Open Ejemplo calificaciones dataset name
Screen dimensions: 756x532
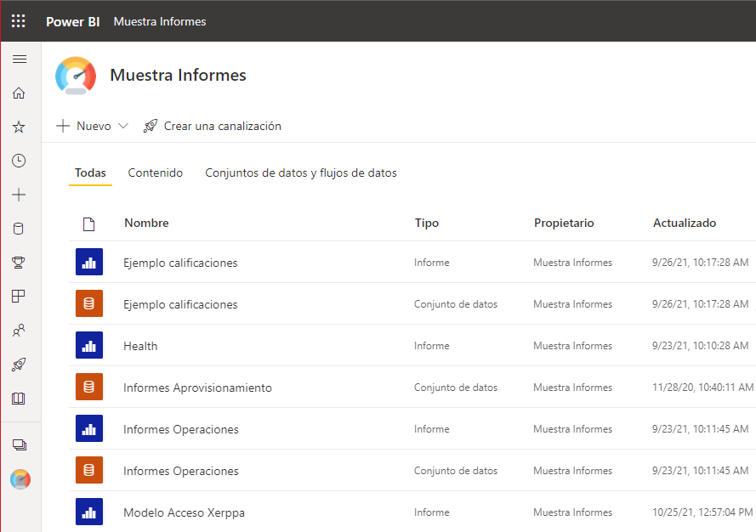[180, 304]
